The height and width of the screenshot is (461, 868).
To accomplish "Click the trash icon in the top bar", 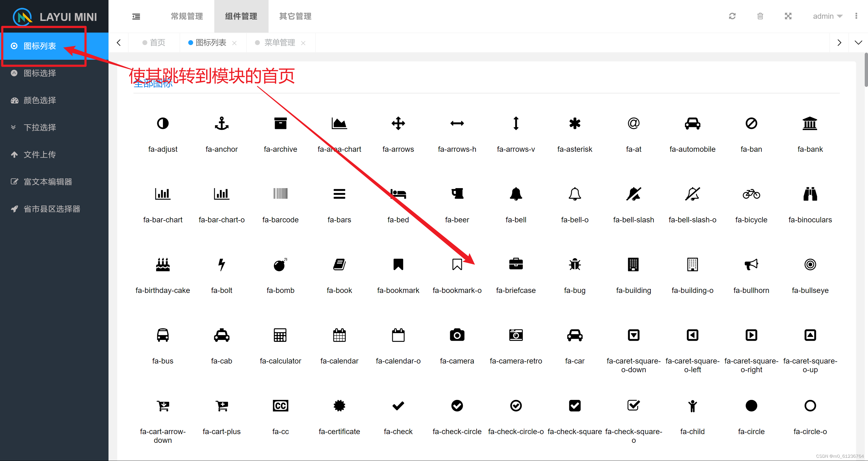I will point(760,16).
